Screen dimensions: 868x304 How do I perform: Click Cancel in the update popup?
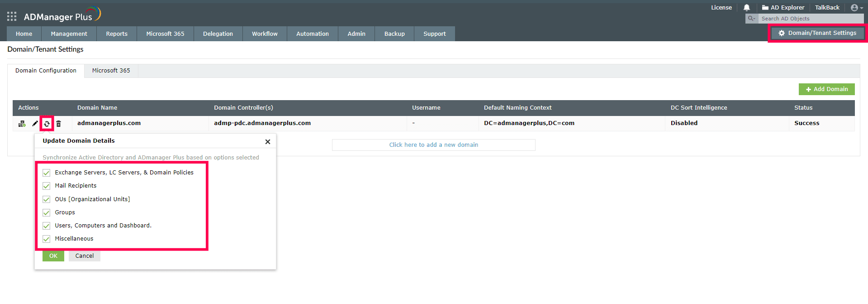pos(85,256)
